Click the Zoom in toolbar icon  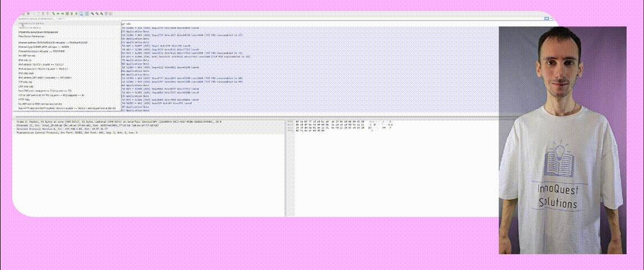[x=92, y=13]
